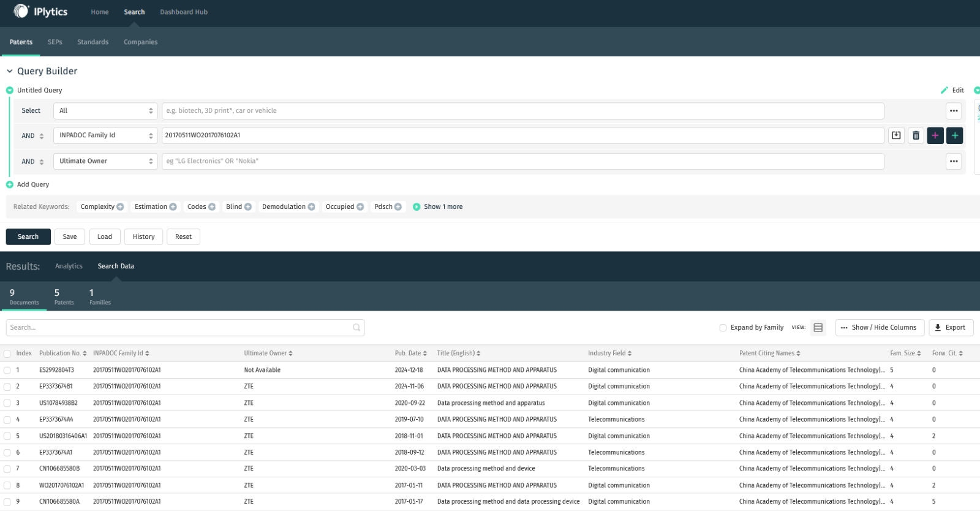This screenshot has width=980, height=511.
Task: Show the 5 Patents results tab
Action: click(x=64, y=297)
